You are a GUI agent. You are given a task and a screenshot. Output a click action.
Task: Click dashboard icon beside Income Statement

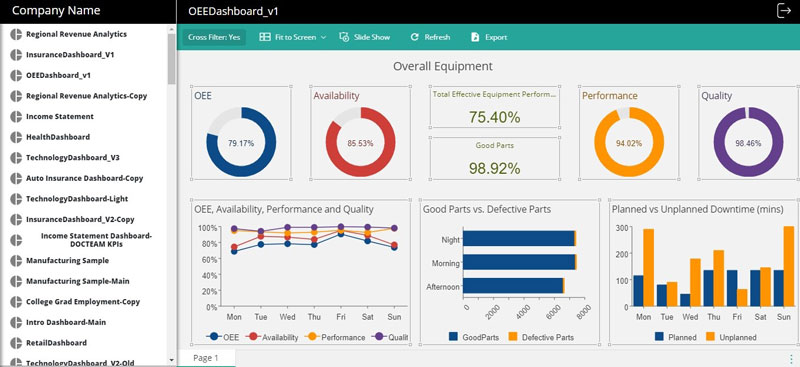[x=16, y=116]
